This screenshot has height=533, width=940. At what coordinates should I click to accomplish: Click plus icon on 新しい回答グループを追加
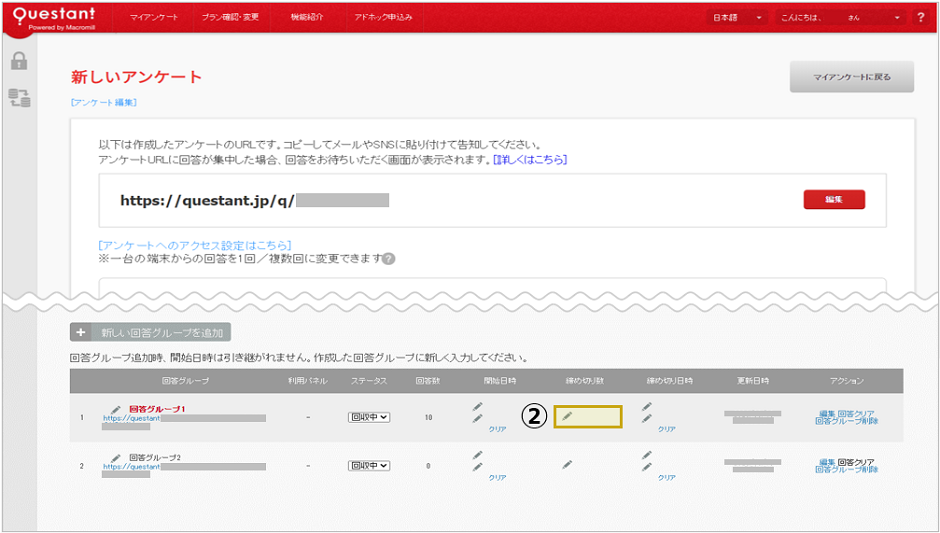pos(81,332)
